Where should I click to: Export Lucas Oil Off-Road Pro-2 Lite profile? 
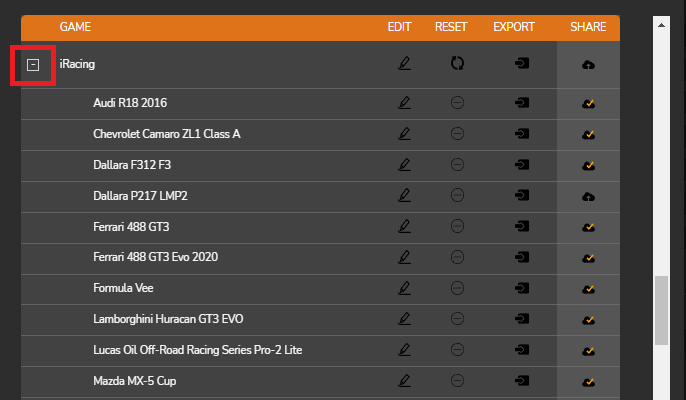522,350
